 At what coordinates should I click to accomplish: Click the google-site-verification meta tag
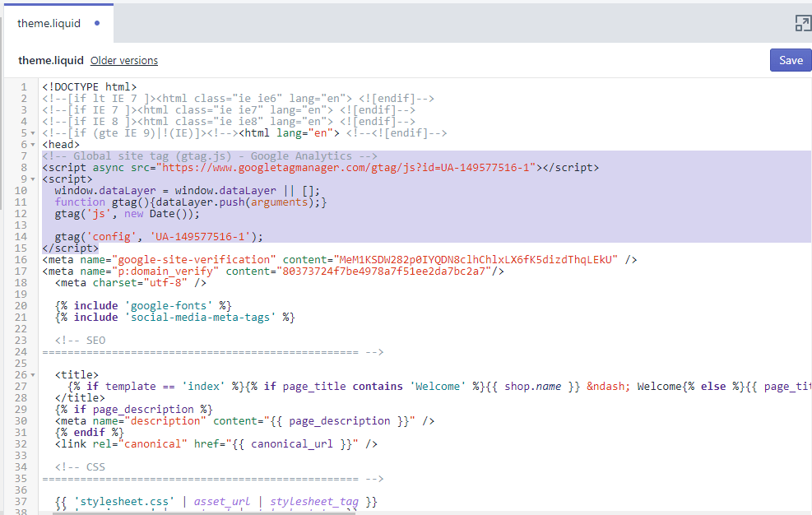point(340,260)
